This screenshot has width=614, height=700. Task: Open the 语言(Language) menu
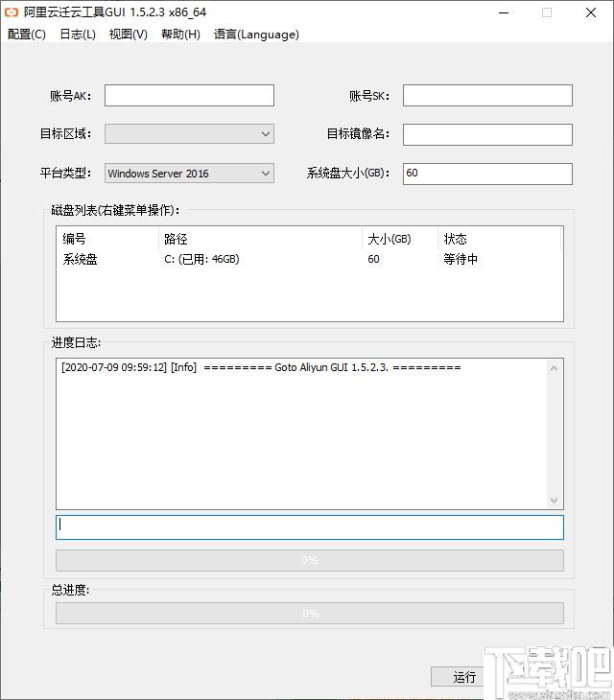pyautogui.click(x=256, y=35)
